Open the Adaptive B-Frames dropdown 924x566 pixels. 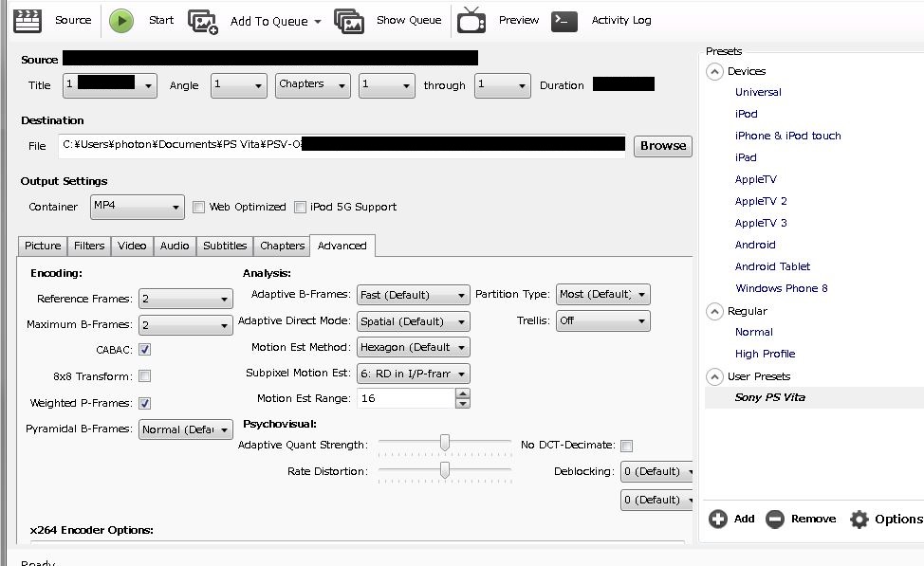coord(413,295)
